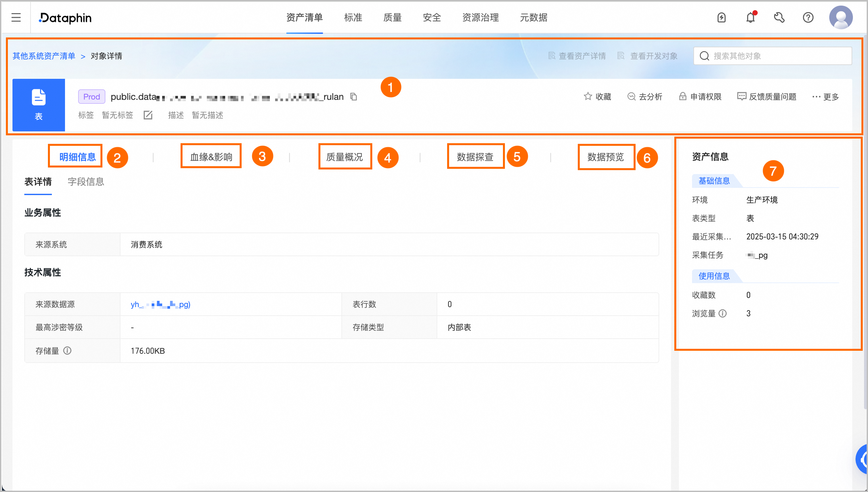Click the Dataphin logo
This screenshot has height=492, width=868.
click(65, 18)
